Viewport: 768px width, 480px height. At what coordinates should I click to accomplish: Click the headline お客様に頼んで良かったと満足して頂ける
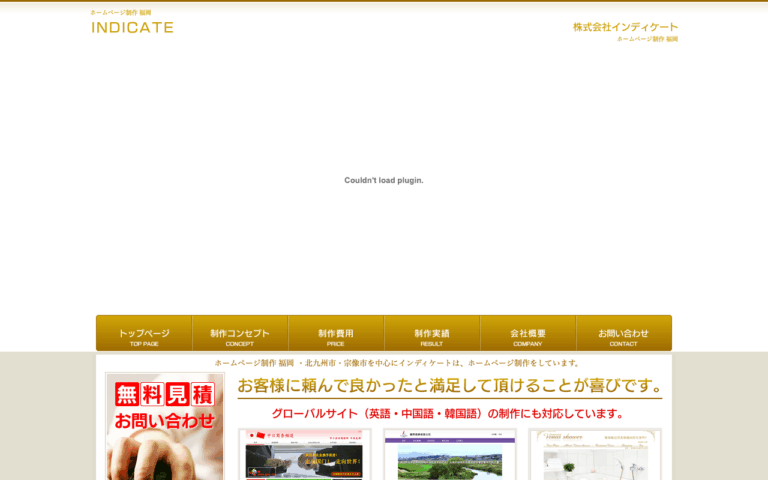coord(450,386)
